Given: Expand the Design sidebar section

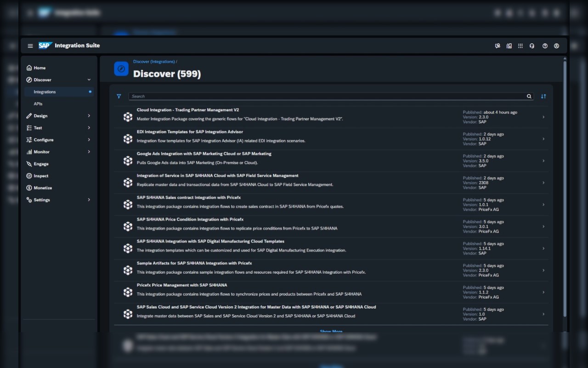Looking at the screenshot, I should point(89,116).
